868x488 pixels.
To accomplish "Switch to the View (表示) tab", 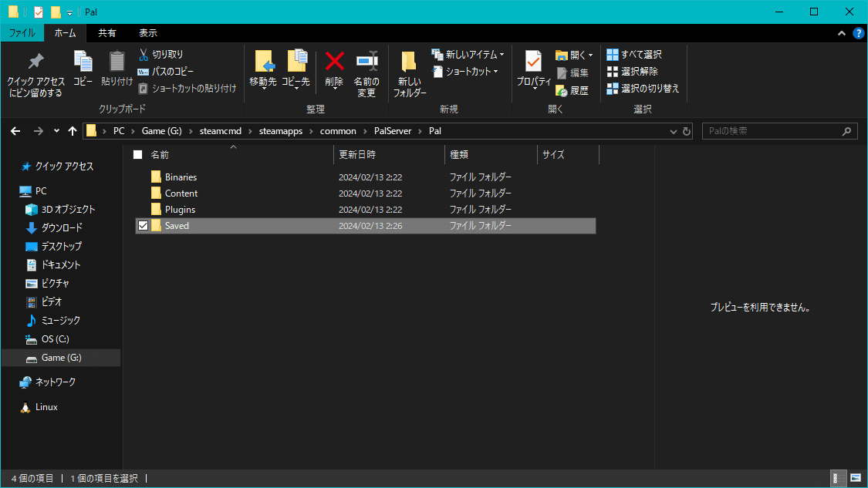I will (148, 33).
